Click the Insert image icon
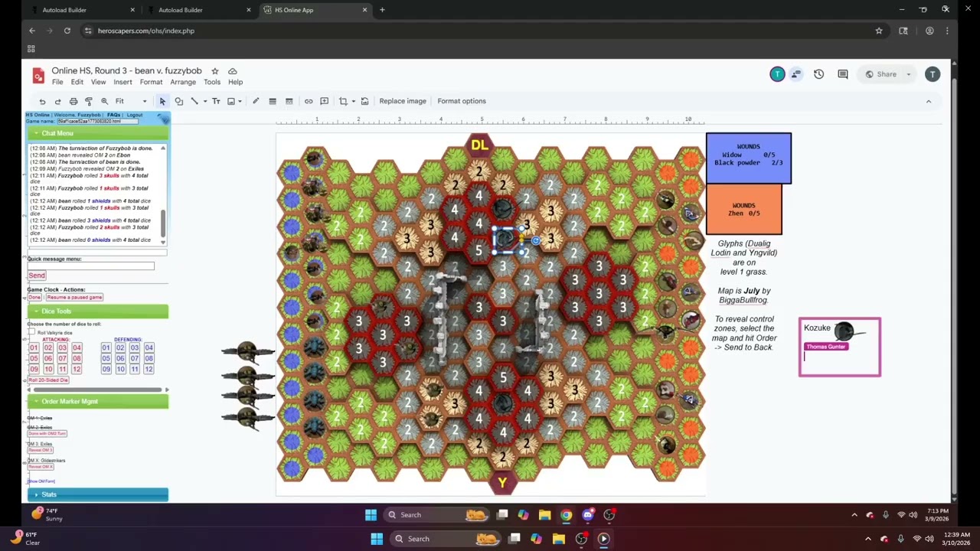Screen dimensions: 980x551 tap(231, 101)
